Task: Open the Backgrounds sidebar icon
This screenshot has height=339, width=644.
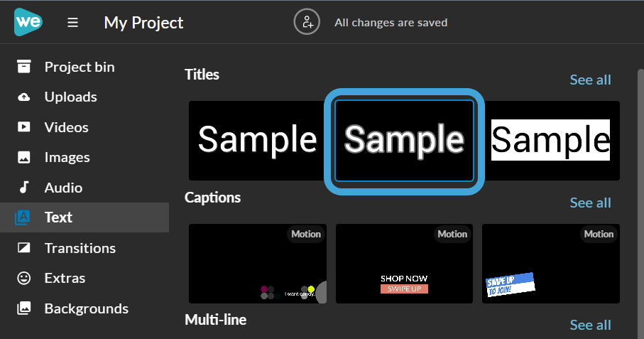Action: (x=24, y=308)
